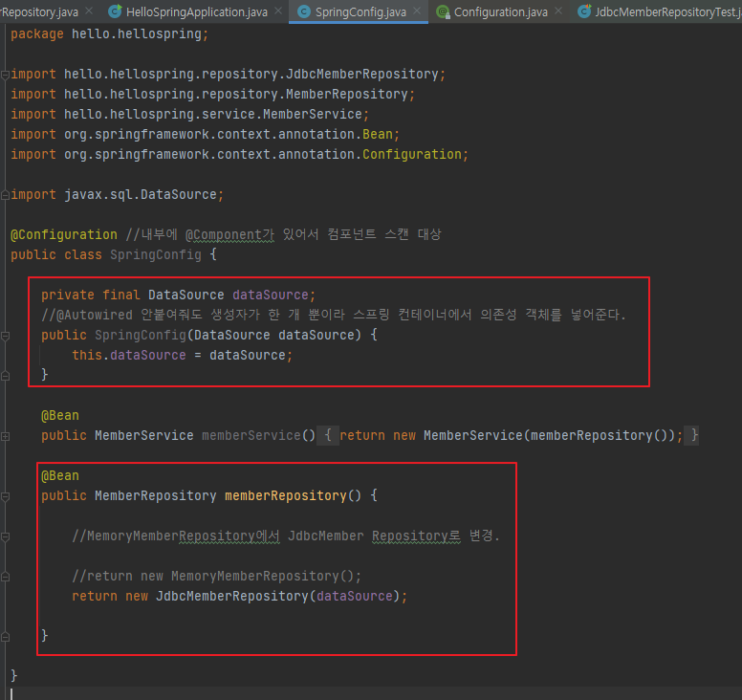Place cursor on the final closing brace of class
The image size is (742, 700).
(14, 675)
